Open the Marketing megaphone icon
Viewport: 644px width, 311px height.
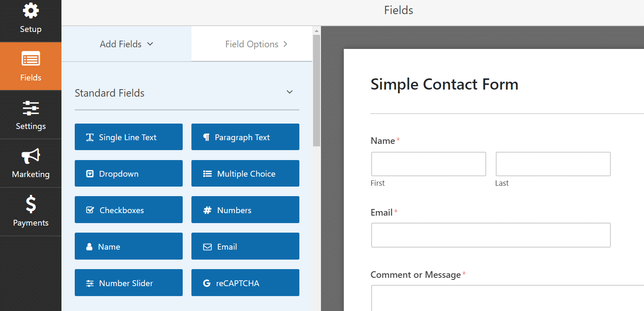(x=31, y=156)
